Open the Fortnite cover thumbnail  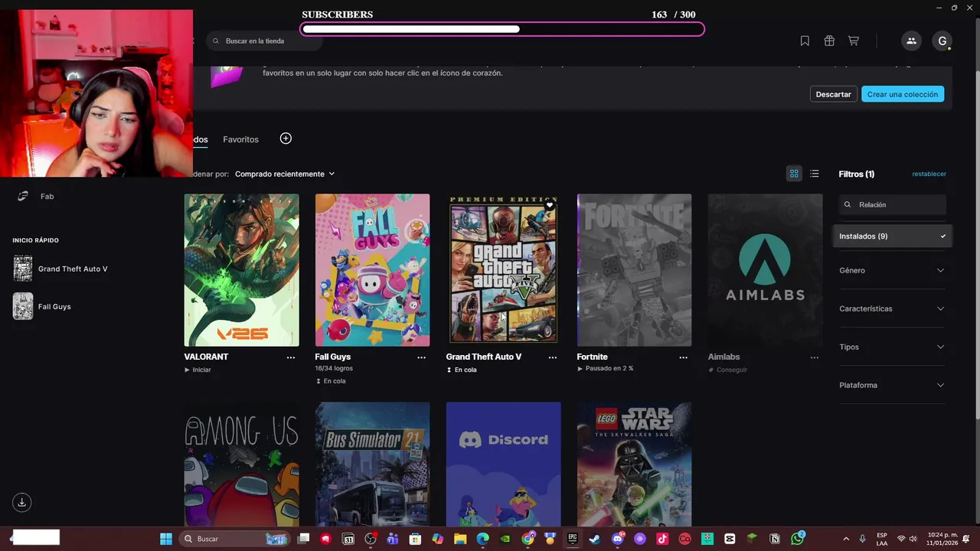tap(634, 269)
